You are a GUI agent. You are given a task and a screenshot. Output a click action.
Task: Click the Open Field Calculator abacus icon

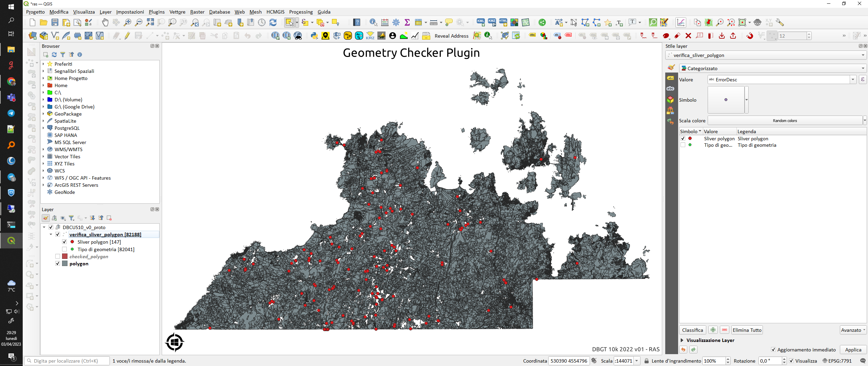coord(385,23)
